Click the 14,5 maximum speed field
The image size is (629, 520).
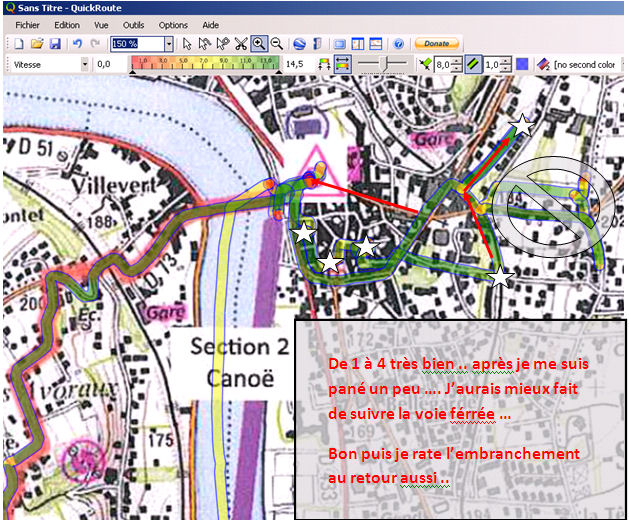(x=296, y=64)
